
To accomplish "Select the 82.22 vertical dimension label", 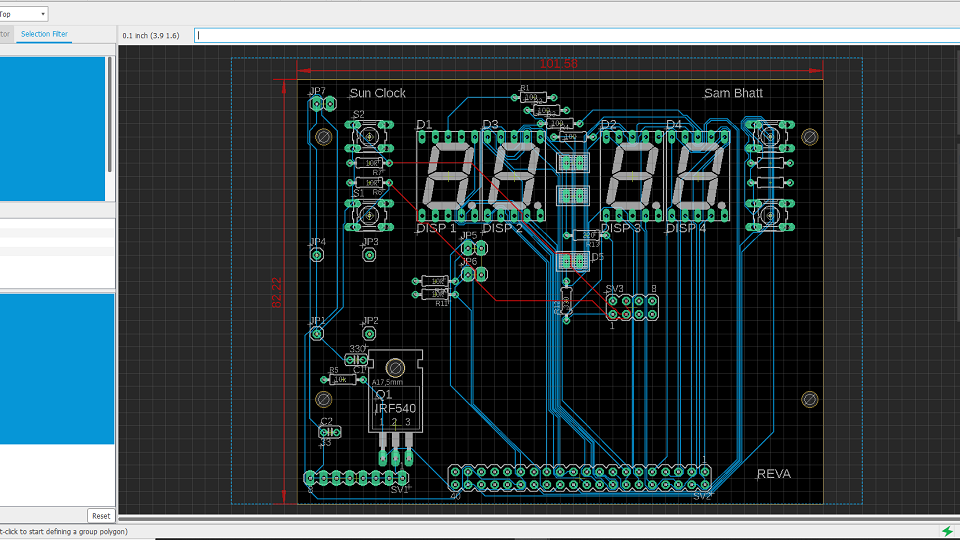I will pos(277,293).
